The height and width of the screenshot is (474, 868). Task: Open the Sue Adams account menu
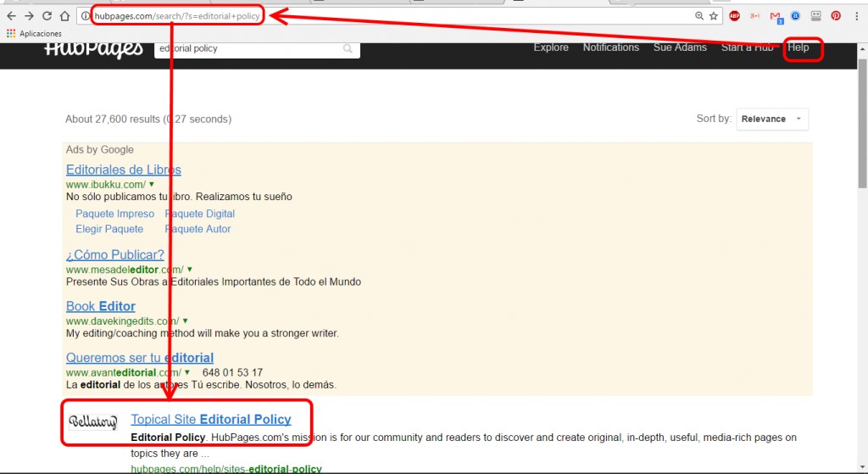(x=680, y=47)
